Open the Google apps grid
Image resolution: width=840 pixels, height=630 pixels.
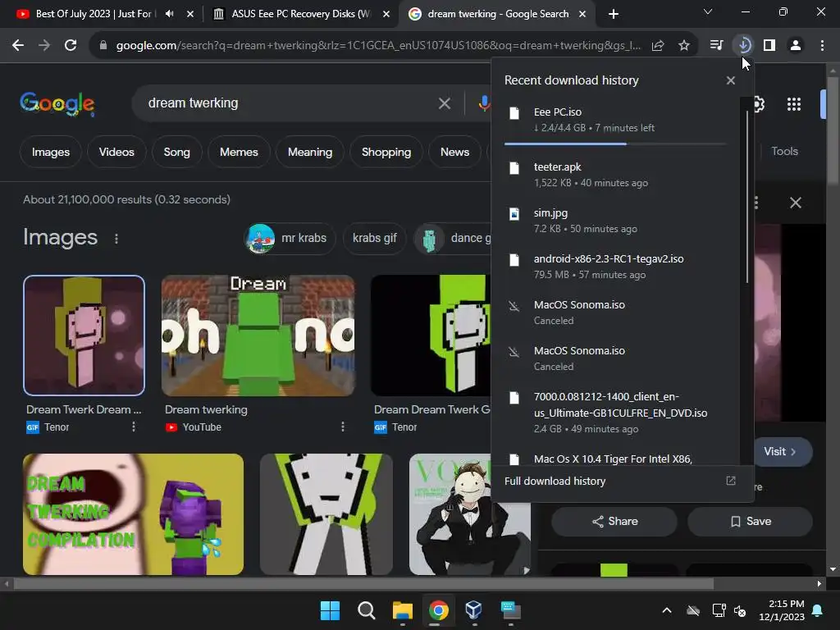click(793, 104)
